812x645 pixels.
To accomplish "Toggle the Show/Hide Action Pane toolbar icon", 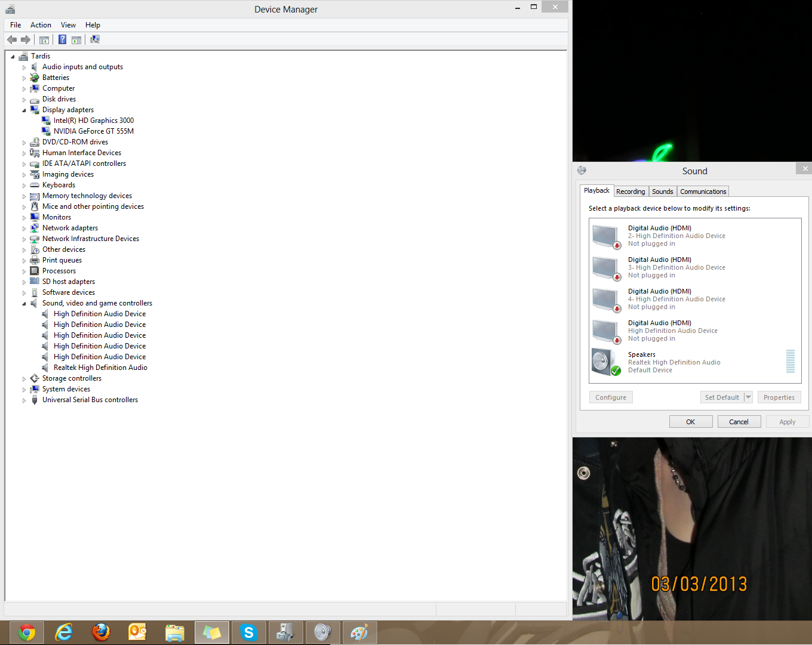I will 76,39.
